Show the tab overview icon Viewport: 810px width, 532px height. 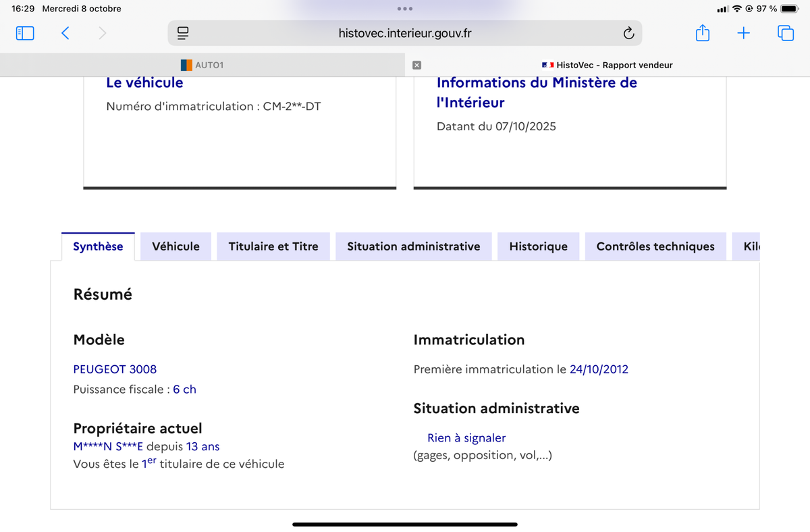(x=786, y=33)
